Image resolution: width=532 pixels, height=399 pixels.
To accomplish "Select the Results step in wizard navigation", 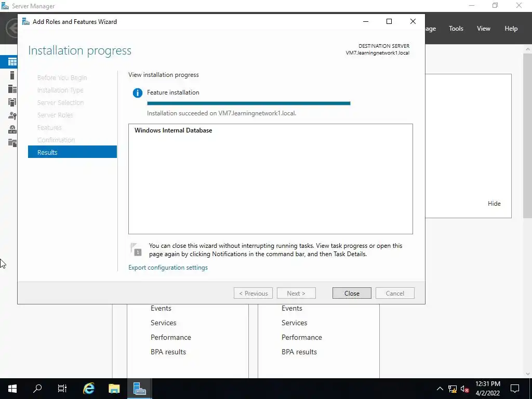I will point(72,152).
